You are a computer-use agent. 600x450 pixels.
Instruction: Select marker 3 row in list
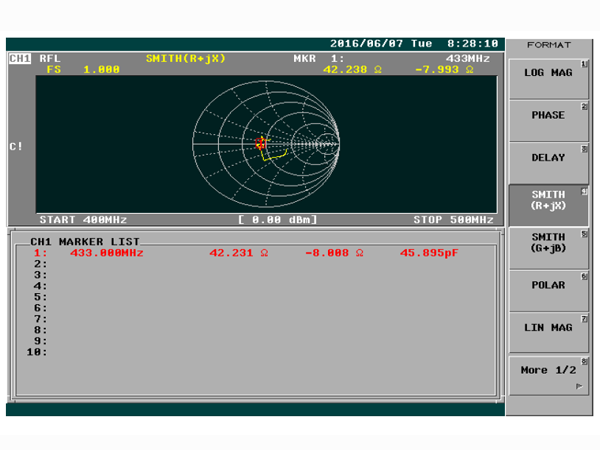[x=41, y=275]
